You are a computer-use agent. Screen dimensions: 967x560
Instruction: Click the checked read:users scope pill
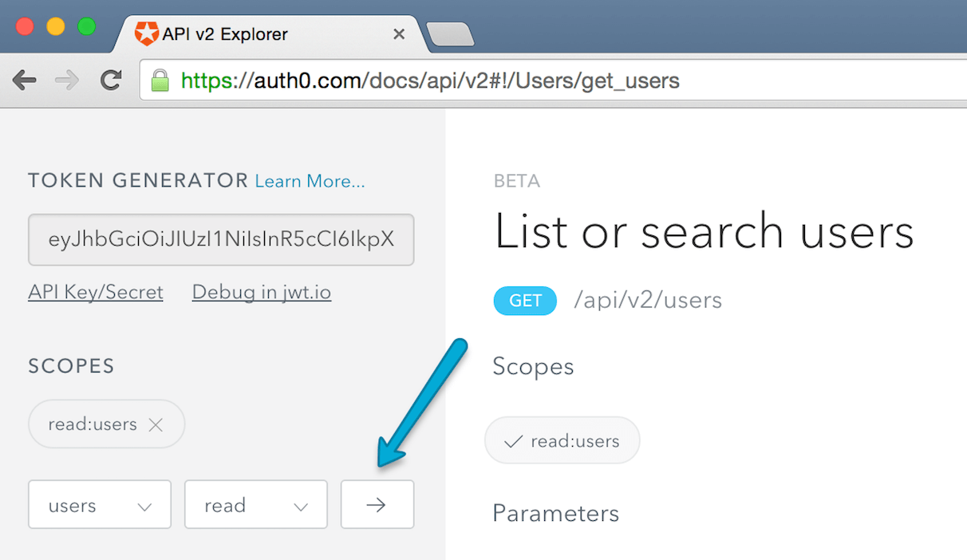[562, 440]
